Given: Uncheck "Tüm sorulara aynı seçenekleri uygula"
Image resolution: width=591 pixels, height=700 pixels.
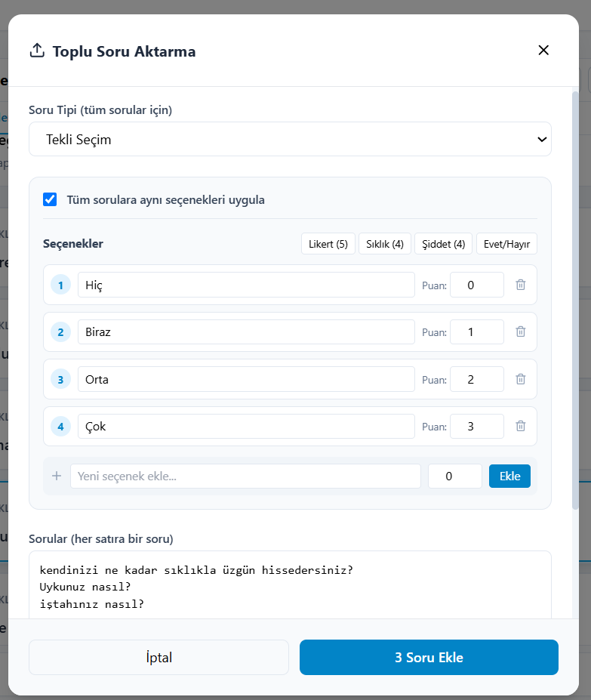Looking at the screenshot, I should (50, 199).
